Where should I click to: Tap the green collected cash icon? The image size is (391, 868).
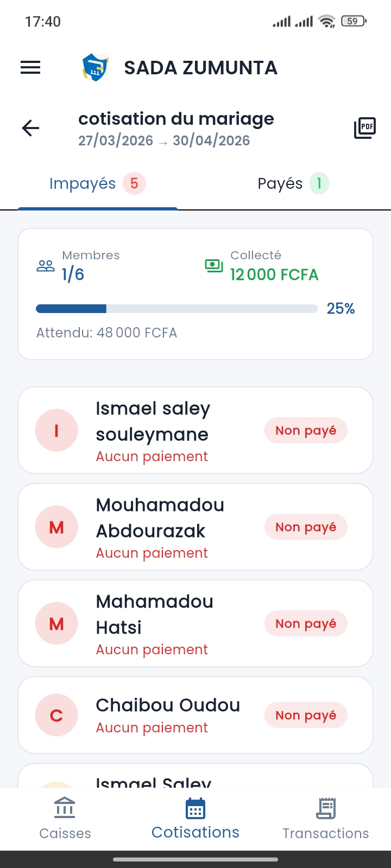point(213,265)
